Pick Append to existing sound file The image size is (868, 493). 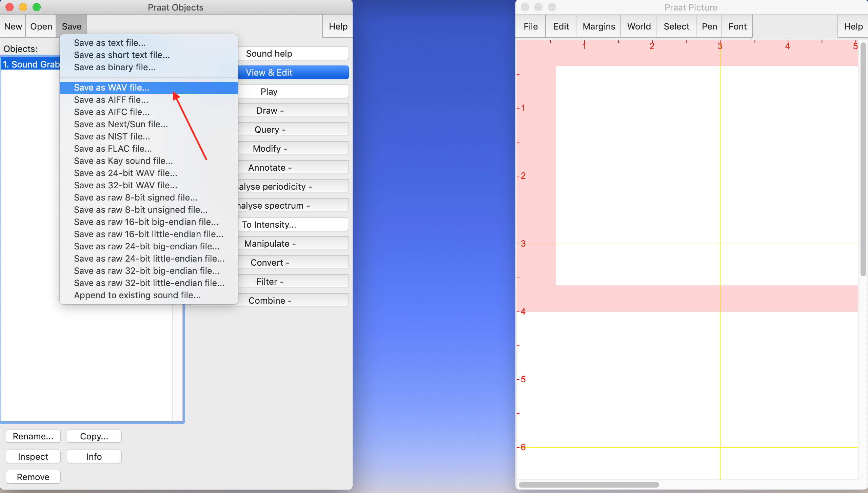click(137, 295)
